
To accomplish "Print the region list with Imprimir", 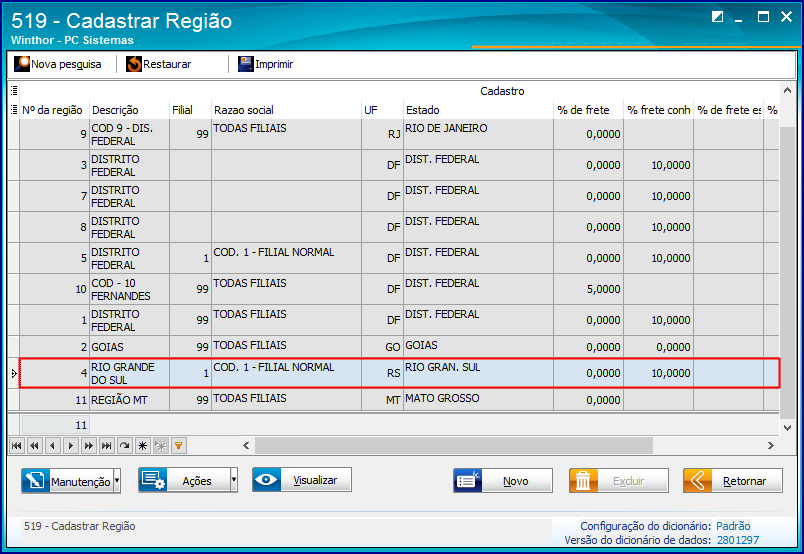I will 266,64.
